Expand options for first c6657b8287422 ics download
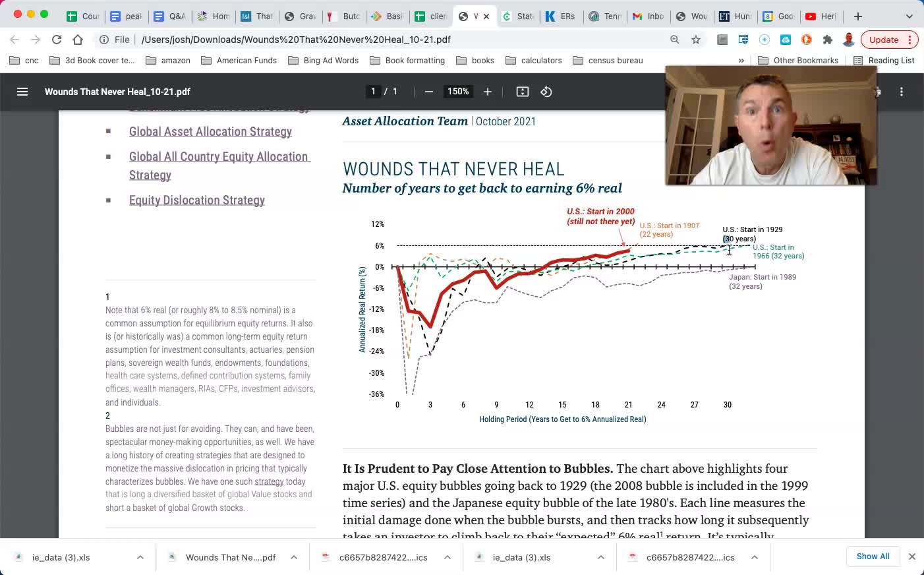This screenshot has width=924, height=575. click(448, 557)
